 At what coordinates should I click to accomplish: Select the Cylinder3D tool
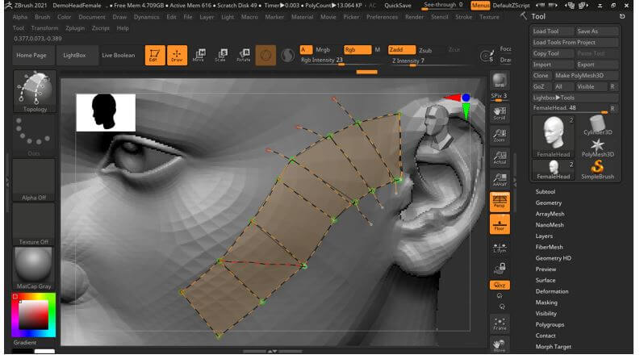[597, 125]
